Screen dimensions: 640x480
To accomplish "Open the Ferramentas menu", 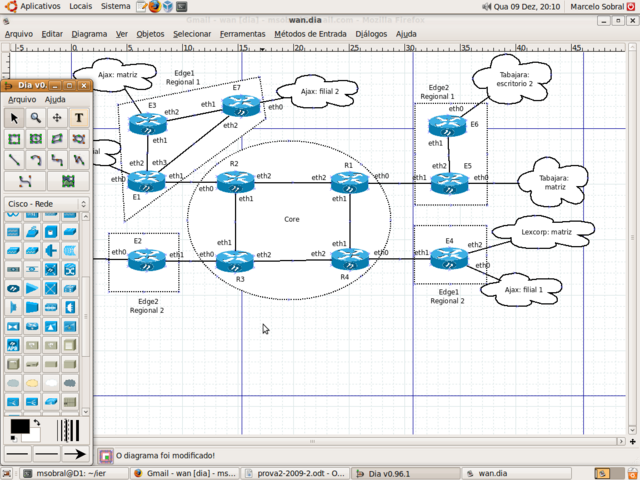I will pyautogui.click(x=242, y=33).
